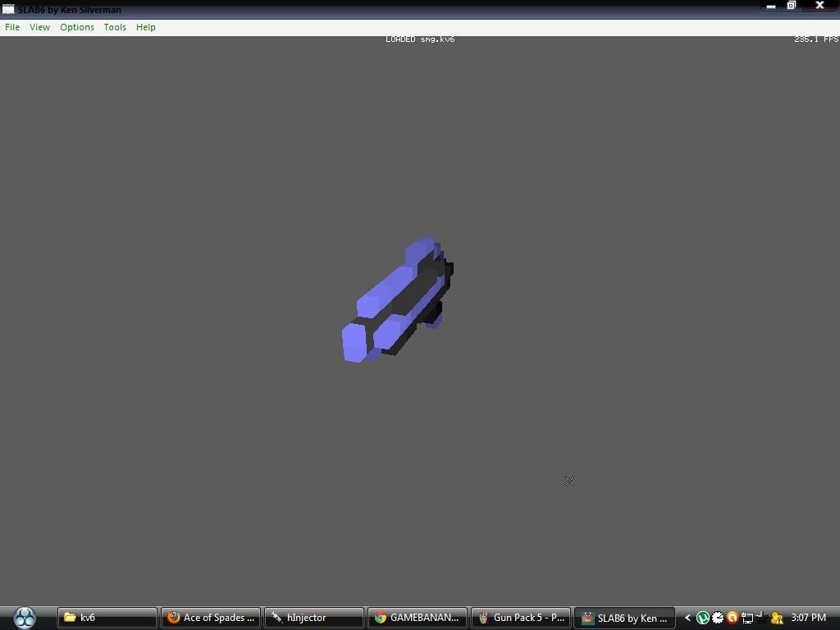The image size is (840, 630).
Task: Click the SLAB6 taskbar button
Action: click(624, 618)
